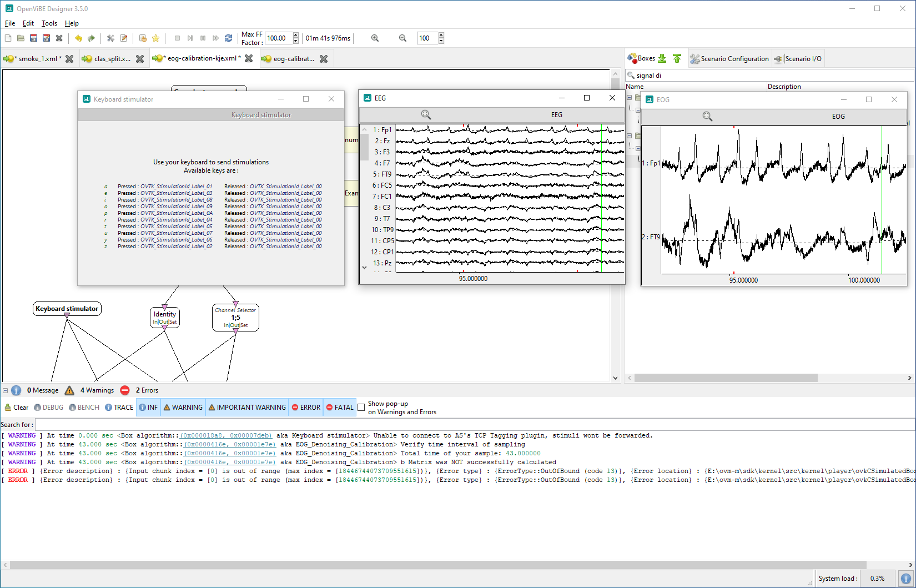Toggle WARNING log level
Screen dimensions: 916x588
click(183, 408)
